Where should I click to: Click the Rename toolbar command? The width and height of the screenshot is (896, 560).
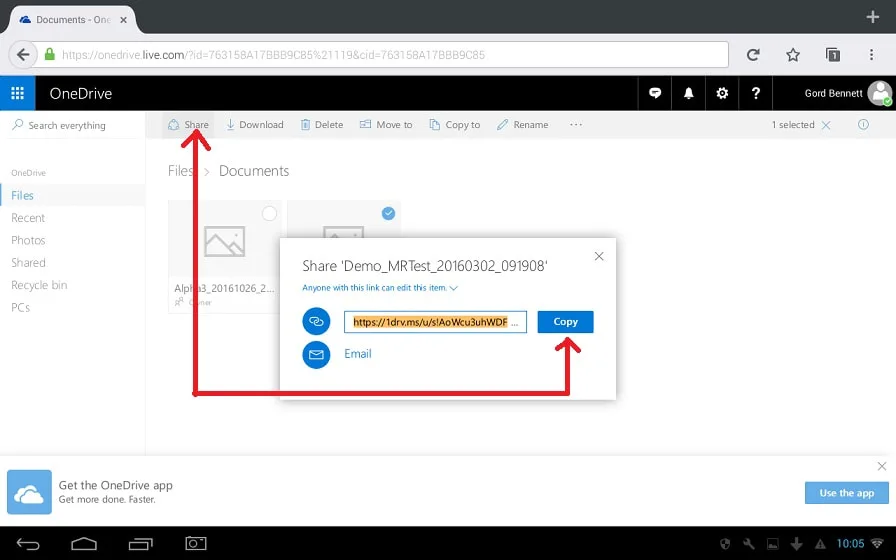point(522,125)
